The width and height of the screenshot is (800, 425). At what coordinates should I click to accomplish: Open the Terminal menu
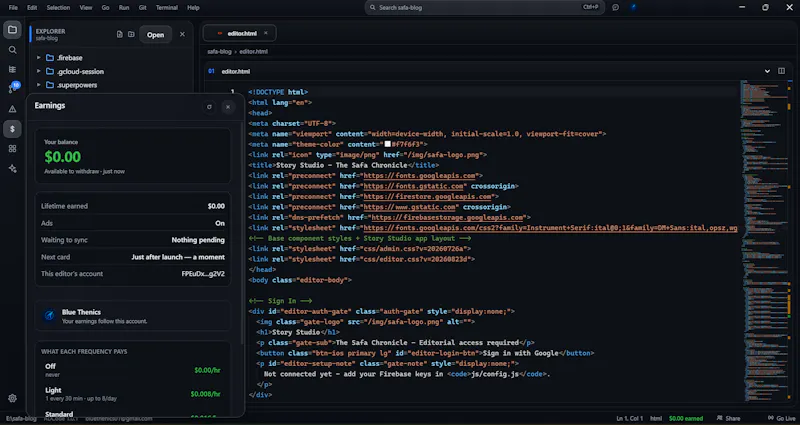167,8
